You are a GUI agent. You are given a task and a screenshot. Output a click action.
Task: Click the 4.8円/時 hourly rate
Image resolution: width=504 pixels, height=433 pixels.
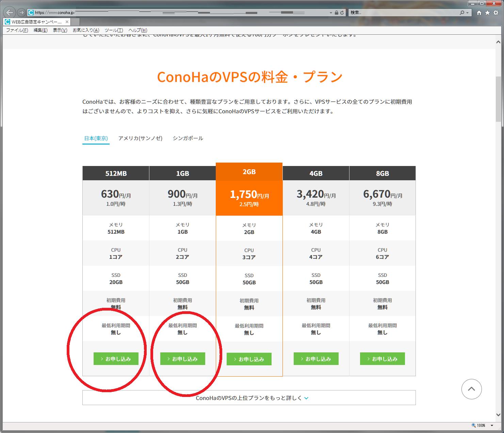pos(316,204)
